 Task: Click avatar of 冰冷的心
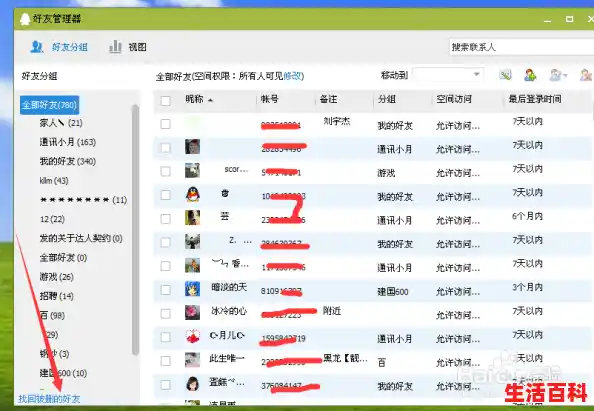click(192, 313)
